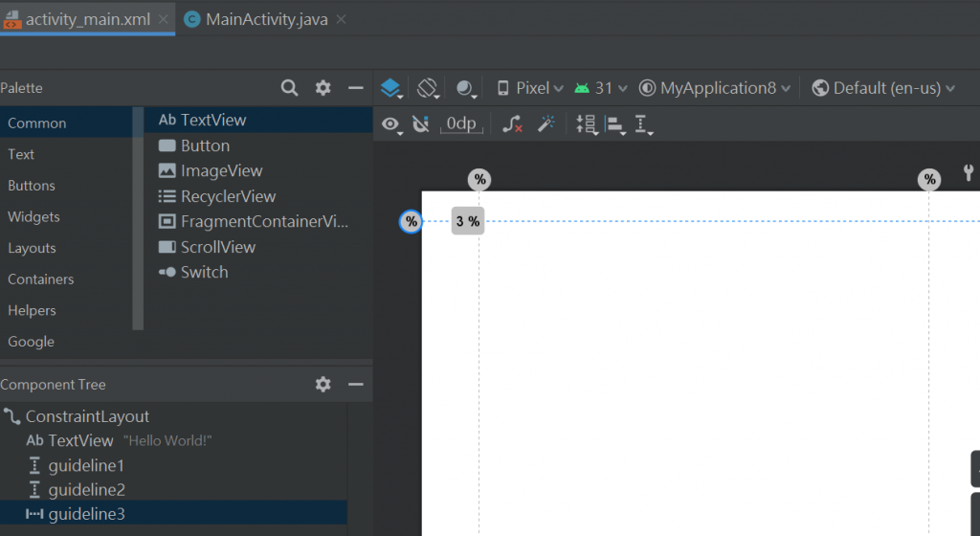Open Component Tree settings gear
The height and width of the screenshot is (536, 980).
click(x=323, y=384)
